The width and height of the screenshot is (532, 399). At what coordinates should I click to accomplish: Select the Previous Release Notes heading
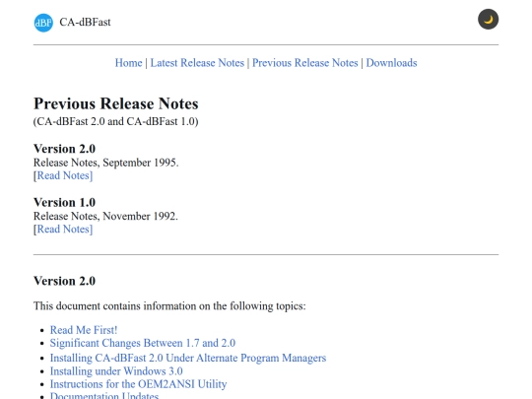115,103
